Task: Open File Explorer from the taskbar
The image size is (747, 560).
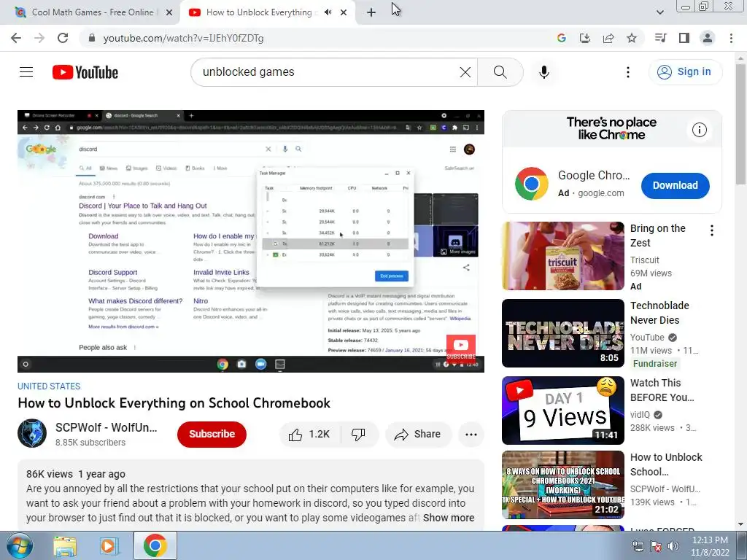Action: click(x=65, y=545)
